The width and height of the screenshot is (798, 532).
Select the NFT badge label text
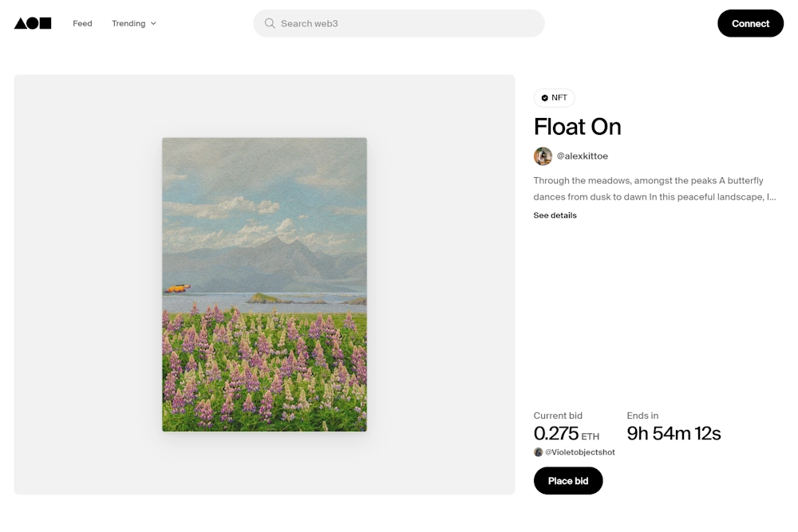pyautogui.click(x=559, y=98)
